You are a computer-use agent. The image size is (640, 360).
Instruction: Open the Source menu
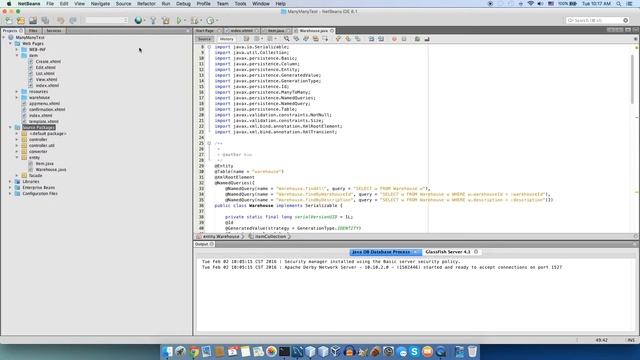coord(123,4)
